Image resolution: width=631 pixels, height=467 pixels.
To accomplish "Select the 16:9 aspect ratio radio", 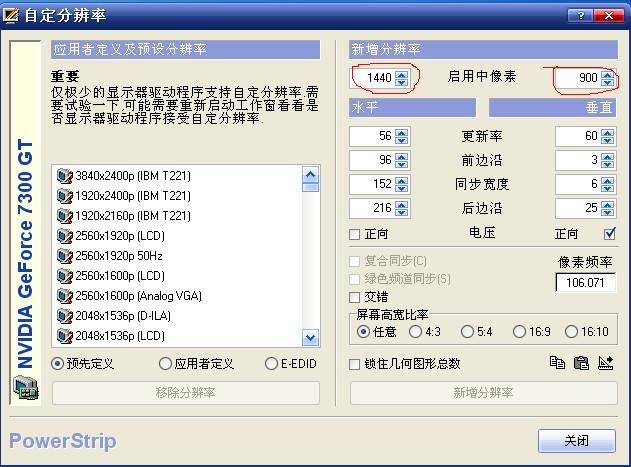I will (519, 332).
